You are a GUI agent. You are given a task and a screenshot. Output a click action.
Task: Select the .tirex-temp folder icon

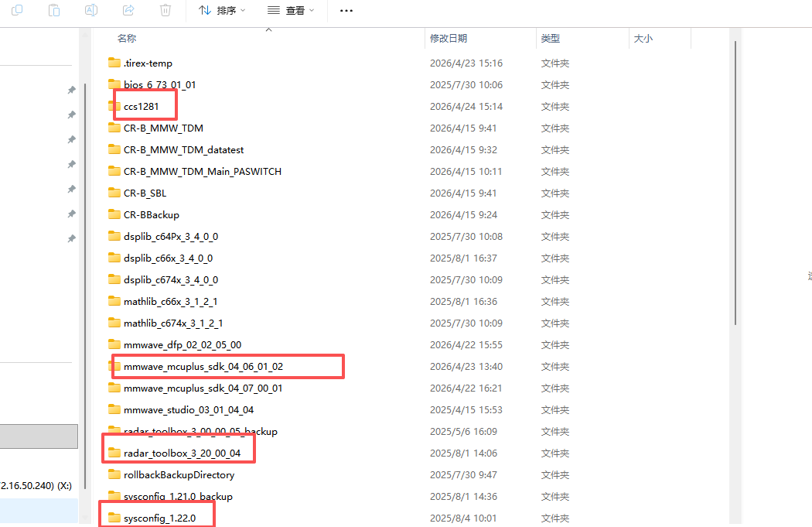coord(114,63)
